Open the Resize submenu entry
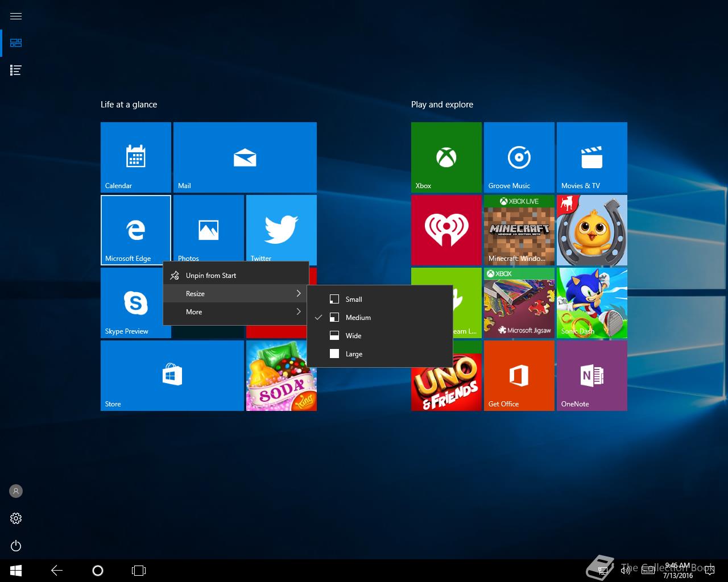This screenshot has height=582, width=728. click(x=236, y=294)
